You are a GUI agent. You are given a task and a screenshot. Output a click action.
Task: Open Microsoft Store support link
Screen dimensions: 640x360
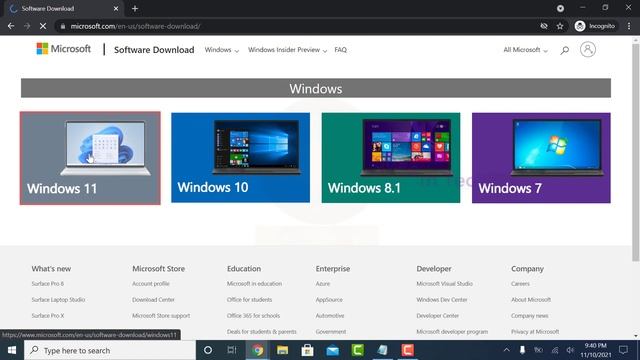coord(161,316)
